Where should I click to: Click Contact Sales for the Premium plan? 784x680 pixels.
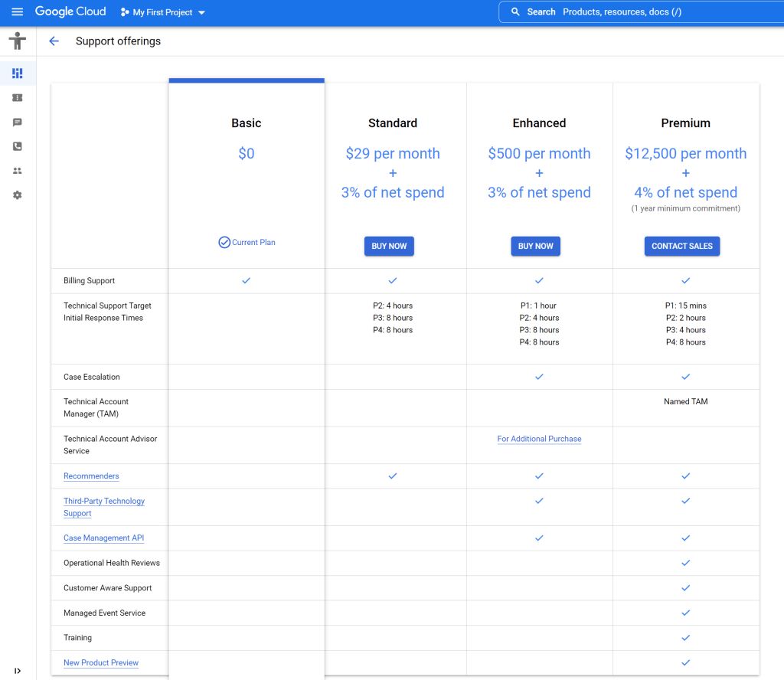tap(682, 246)
